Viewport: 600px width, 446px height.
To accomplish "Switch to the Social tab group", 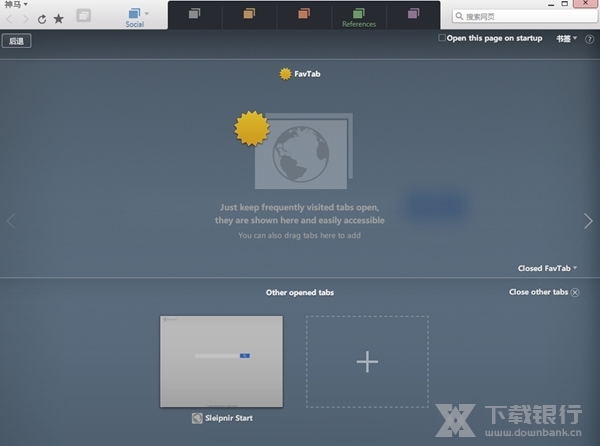I will coord(135,17).
